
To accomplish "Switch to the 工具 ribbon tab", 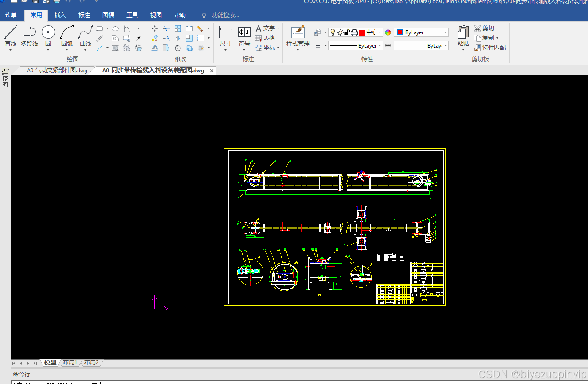I will (x=132, y=15).
